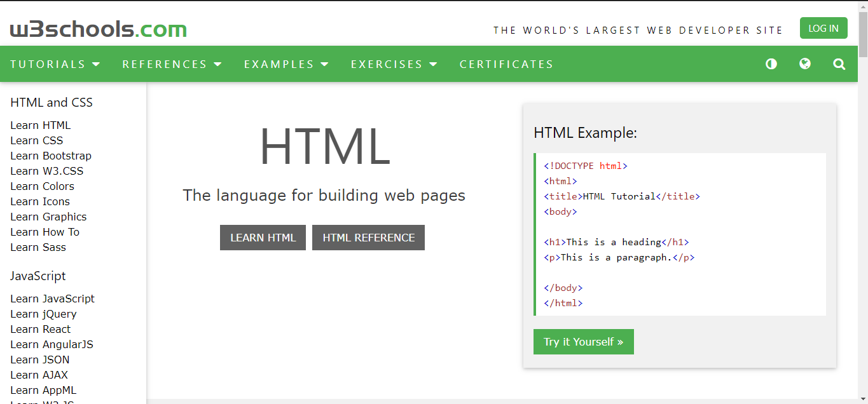Click the '<title>HTML Tutorial</title>' code line

pos(622,196)
